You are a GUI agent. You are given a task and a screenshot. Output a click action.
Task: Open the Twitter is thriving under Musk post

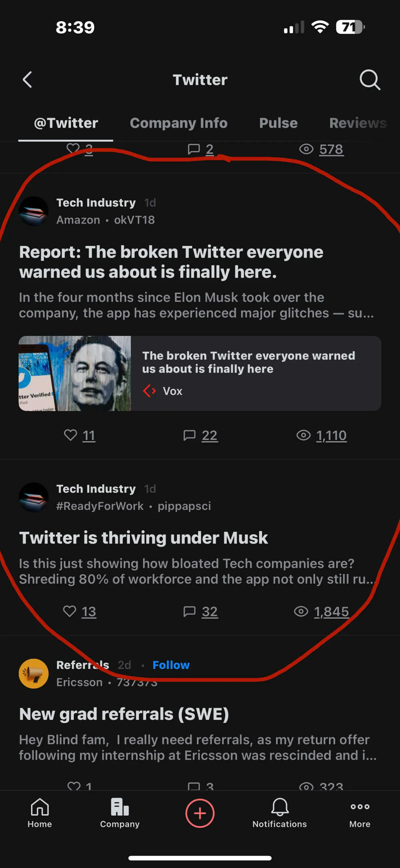pos(143,537)
